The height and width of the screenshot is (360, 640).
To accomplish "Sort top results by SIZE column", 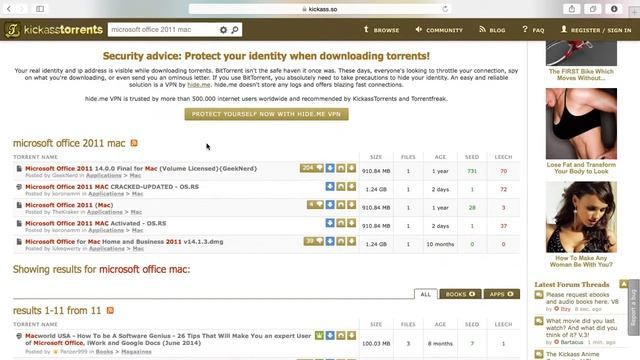I will point(376,157).
